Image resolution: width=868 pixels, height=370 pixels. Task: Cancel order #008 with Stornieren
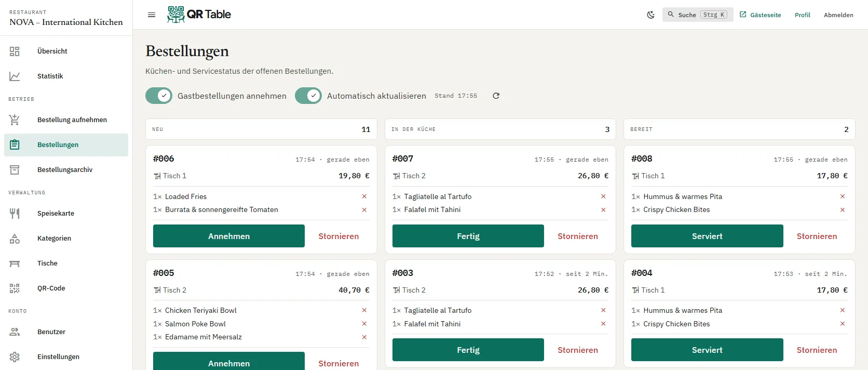817,236
